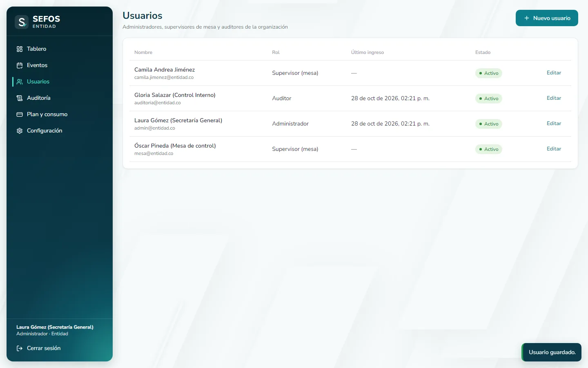Click Activo status badge for Camila Andrea Jiménez
Viewport: 588px width, 368px height.
(488, 73)
